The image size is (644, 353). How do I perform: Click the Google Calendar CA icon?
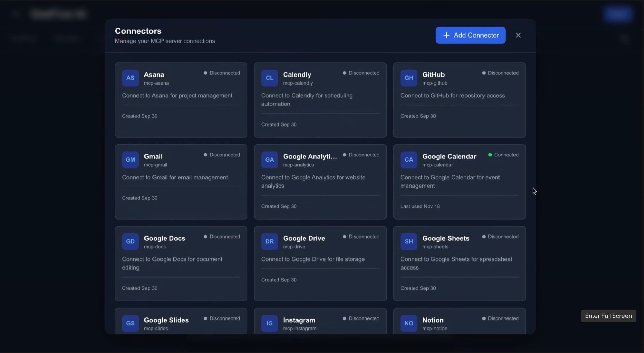point(409,159)
